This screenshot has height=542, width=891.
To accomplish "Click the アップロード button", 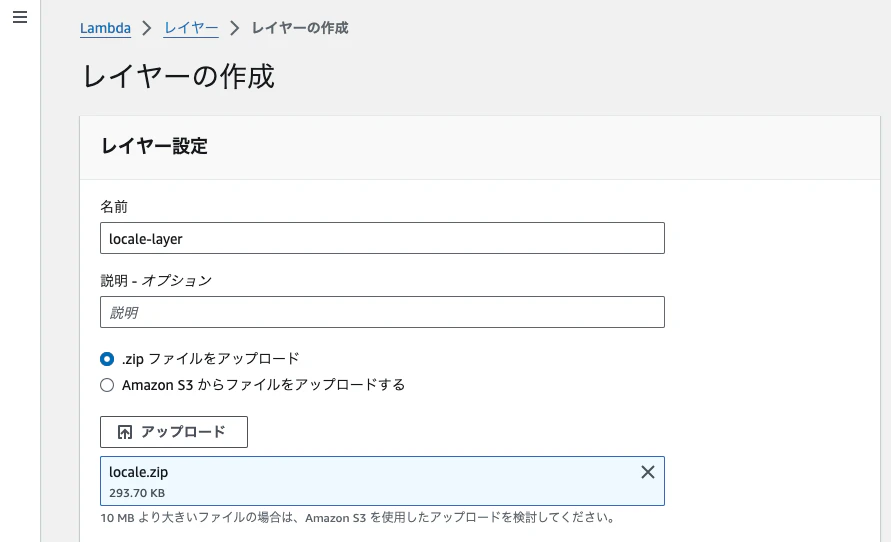I will [x=174, y=432].
